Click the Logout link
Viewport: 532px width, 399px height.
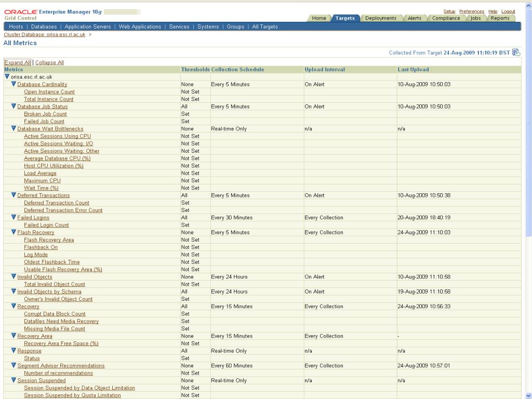pyautogui.click(x=508, y=11)
